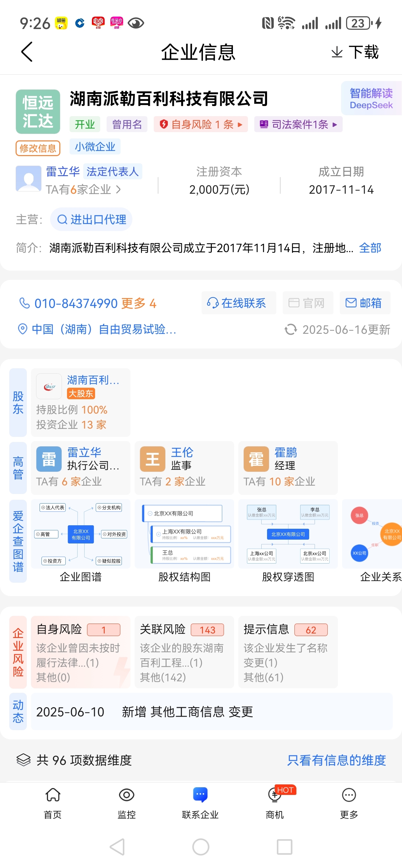Screen dimensions: 402x868
Task: Tap the 邮箱 email button
Action: coord(365,303)
